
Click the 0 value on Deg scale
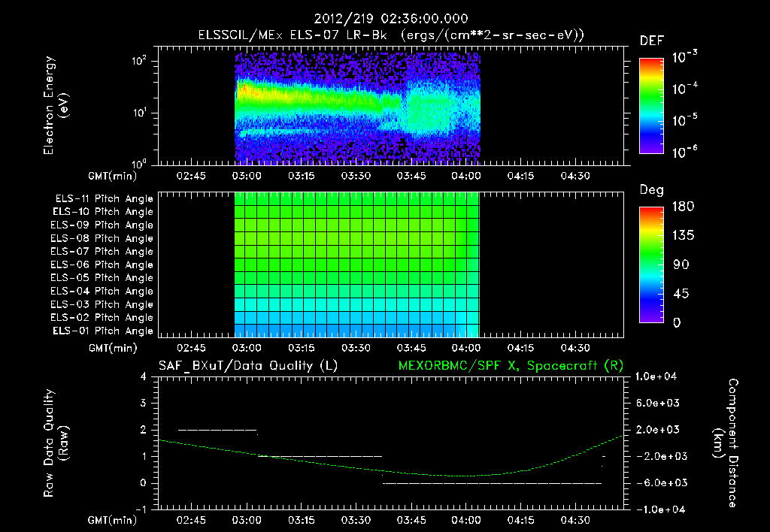[677, 322]
